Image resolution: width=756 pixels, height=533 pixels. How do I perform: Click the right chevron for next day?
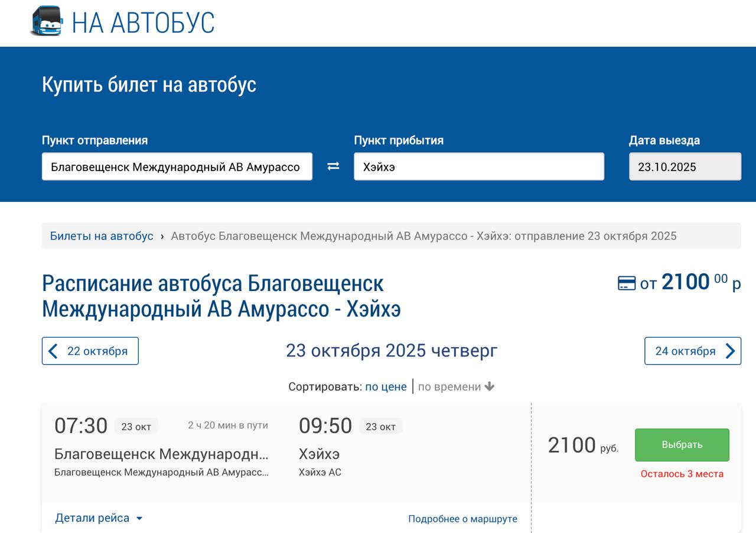tap(730, 351)
